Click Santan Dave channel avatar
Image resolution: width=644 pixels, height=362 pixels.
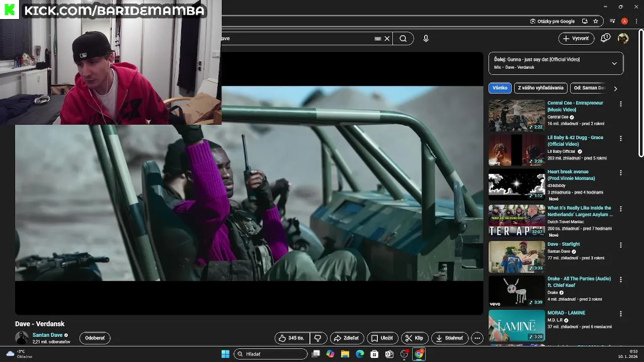(22, 338)
